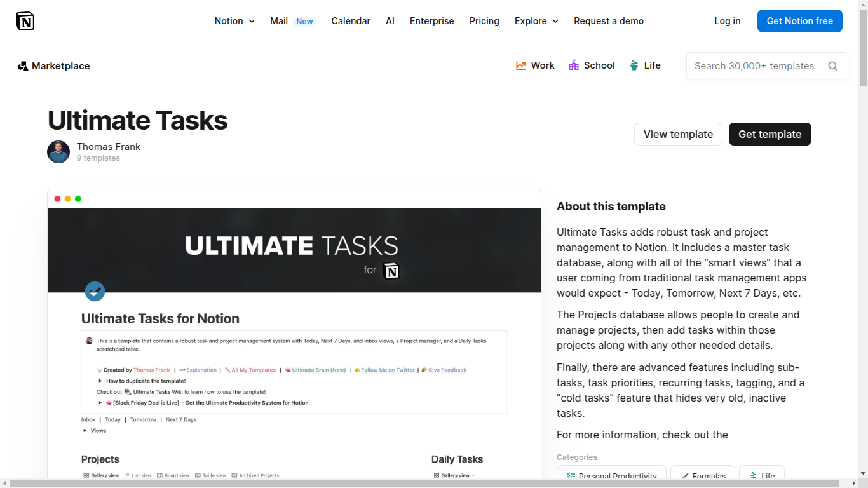Open Pricing in the top navigation
868x488 pixels.
point(484,21)
